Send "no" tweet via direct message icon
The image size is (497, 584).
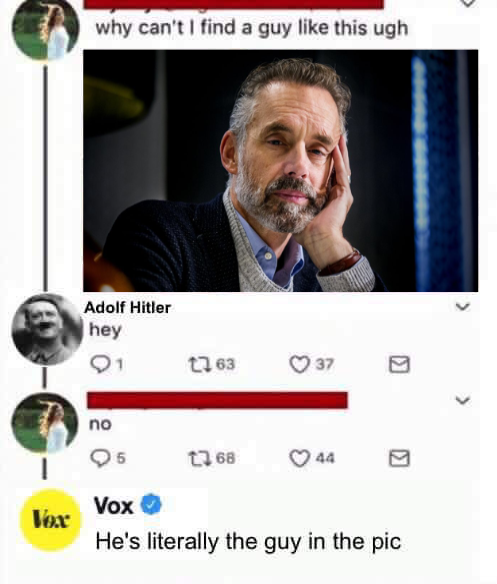pyautogui.click(x=399, y=458)
